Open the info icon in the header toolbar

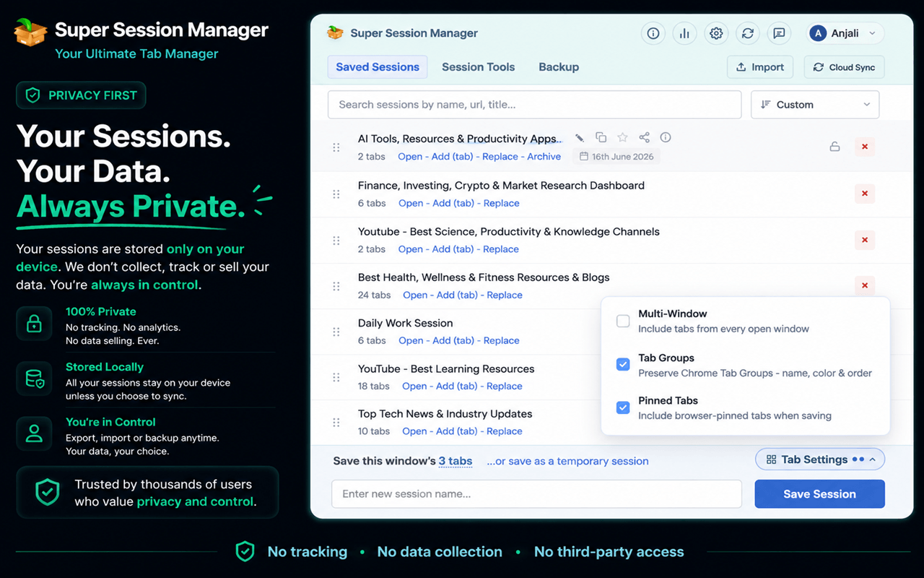click(653, 33)
